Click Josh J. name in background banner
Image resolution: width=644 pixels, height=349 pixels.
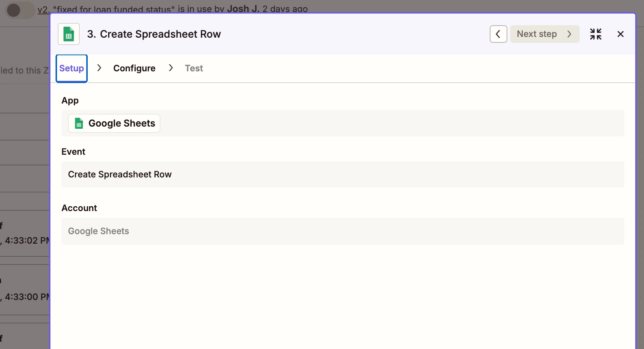[243, 9]
